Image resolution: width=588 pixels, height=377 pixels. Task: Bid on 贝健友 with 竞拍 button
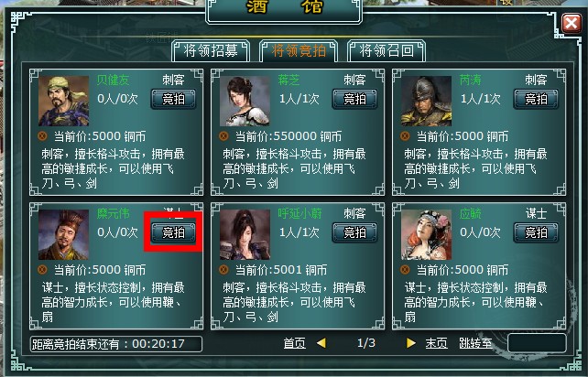173,99
